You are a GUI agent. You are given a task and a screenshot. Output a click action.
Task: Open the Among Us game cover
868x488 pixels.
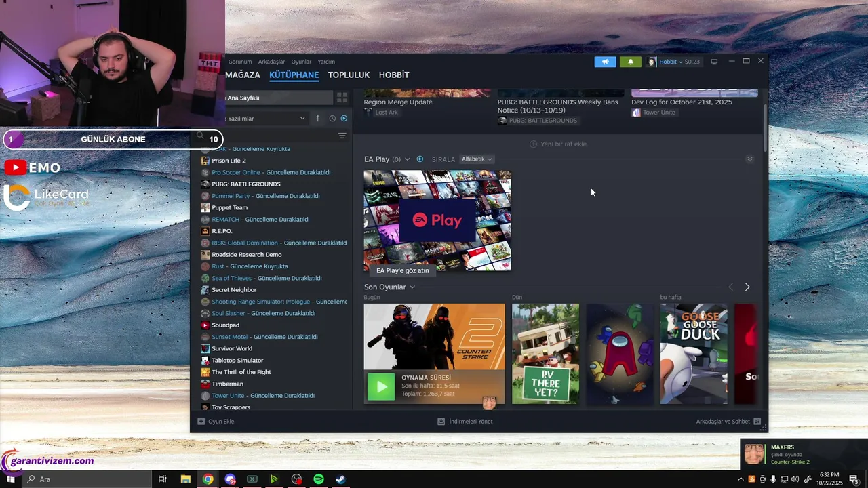tap(620, 354)
